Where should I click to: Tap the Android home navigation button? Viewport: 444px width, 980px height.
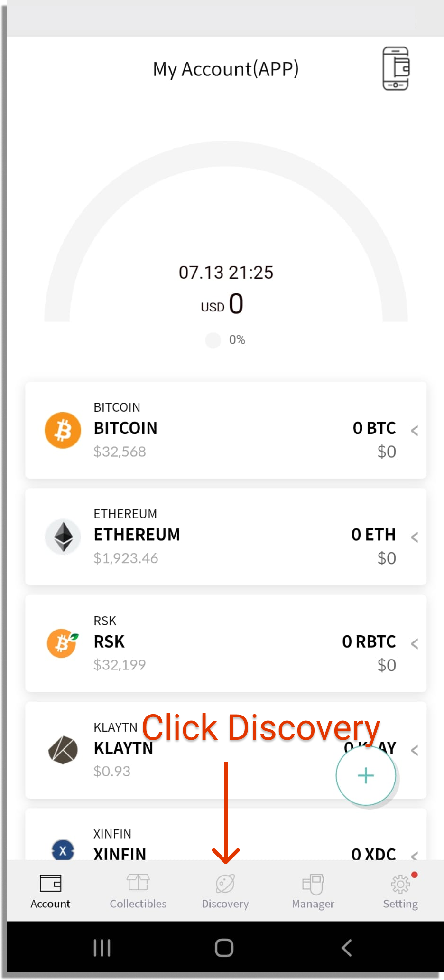click(x=224, y=948)
